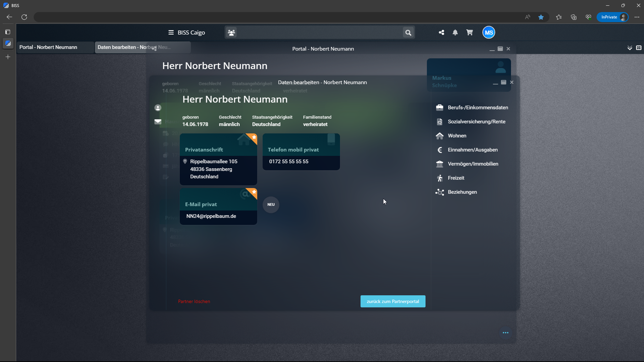Viewport: 644px width, 362px height.
Task: Open the shopping cart
Action: point(470,33)
